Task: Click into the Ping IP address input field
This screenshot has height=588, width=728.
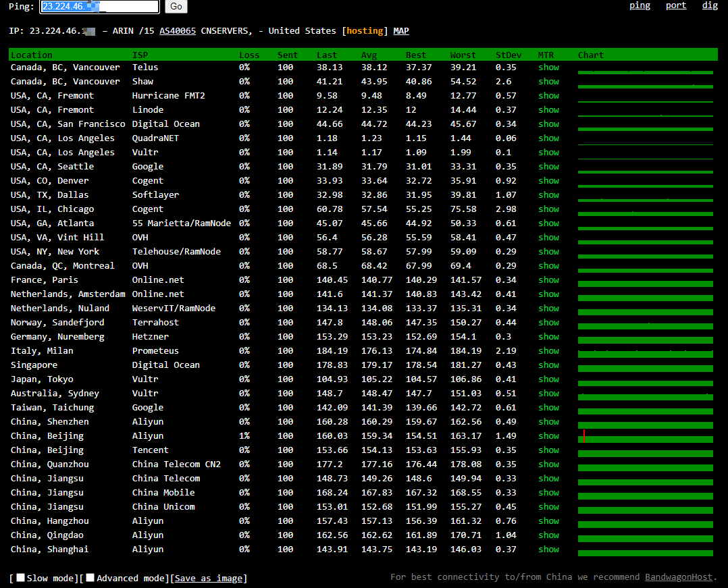Action: point(100,7)
